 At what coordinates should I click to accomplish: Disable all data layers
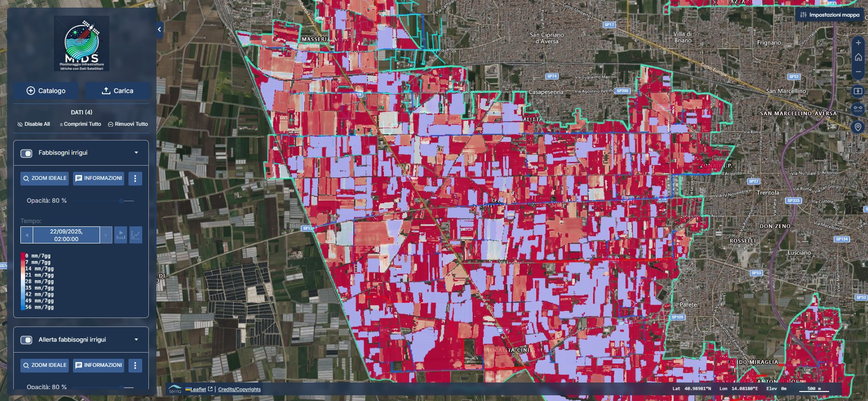click(x=33, y=124)
